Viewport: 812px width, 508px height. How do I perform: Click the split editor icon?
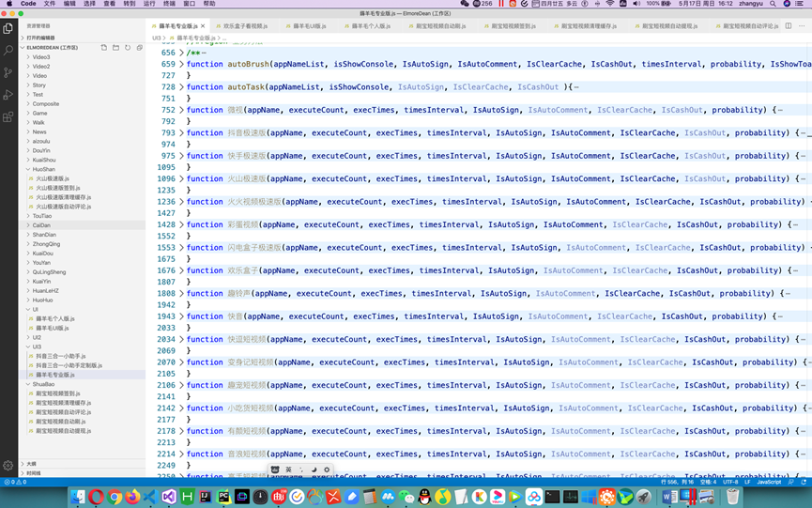click(x=789, y=26)
